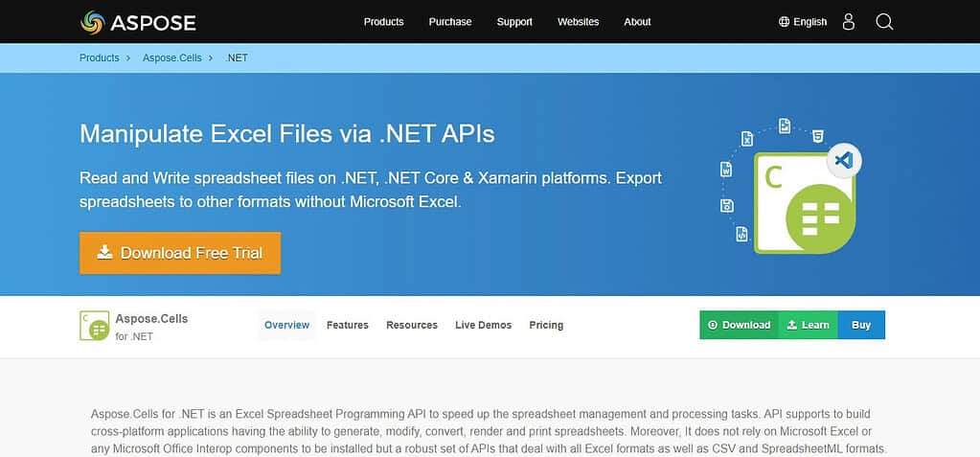Open the English language selector
Image resolution: width=980 pixels, height=457 pixels.
[x=810, y=22]
